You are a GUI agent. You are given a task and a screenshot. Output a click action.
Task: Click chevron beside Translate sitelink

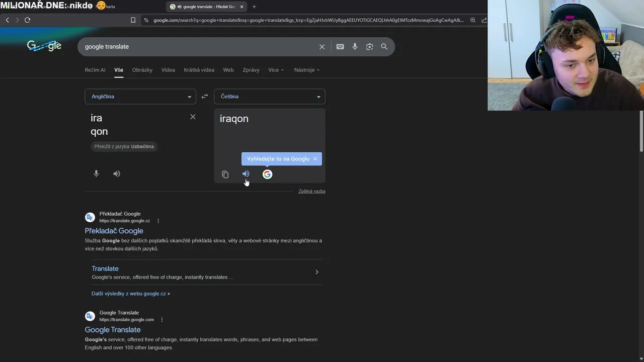pos(317,272)
